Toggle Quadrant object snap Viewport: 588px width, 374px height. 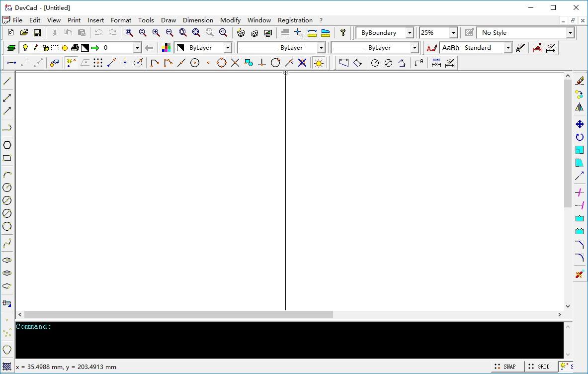coord(222,63)
